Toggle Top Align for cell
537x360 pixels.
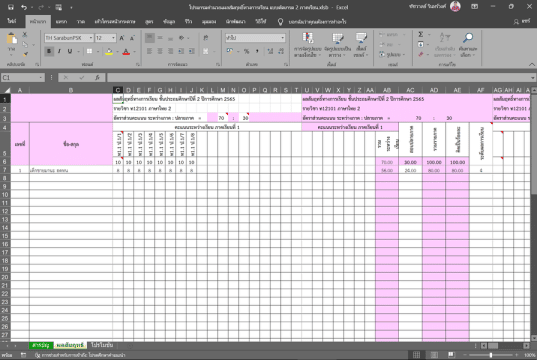149,38
